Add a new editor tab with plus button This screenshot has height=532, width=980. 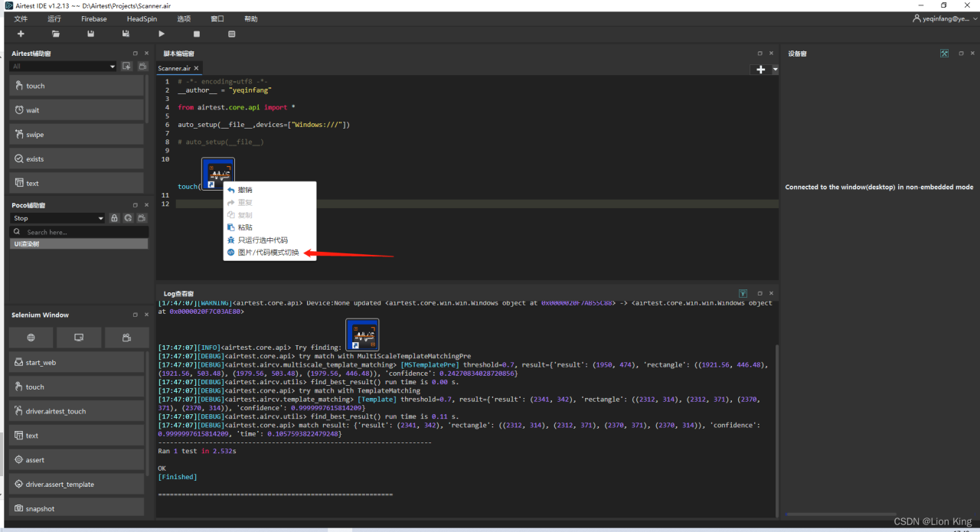[760, 70]
